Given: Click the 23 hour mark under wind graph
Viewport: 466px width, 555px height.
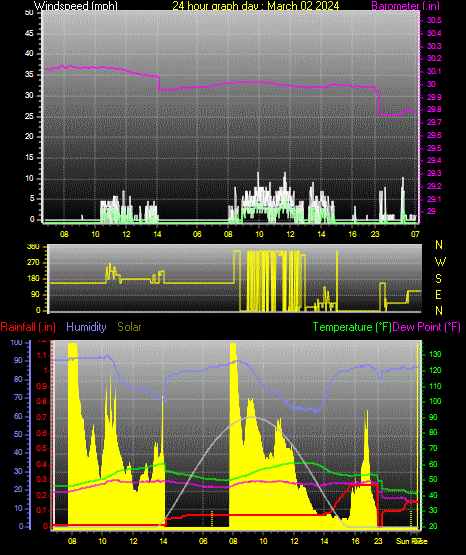Looking at the screenshot, I should (375, 234).
